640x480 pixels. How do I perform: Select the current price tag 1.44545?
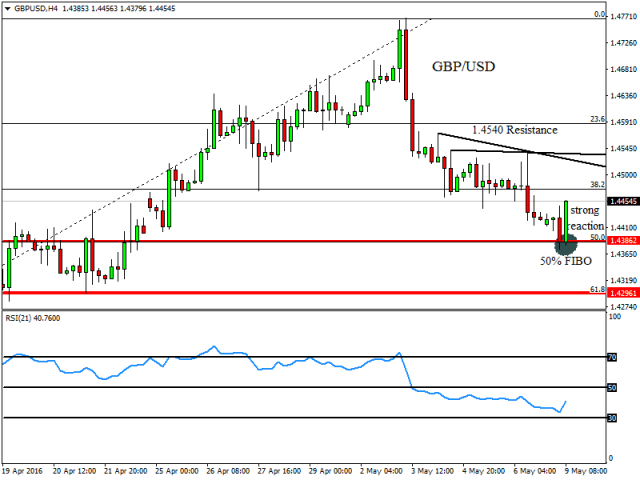(x=623, y=201)
